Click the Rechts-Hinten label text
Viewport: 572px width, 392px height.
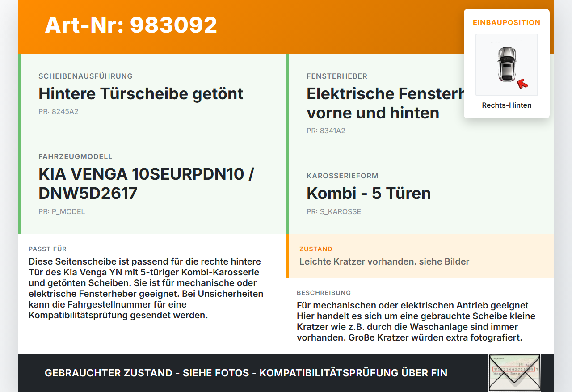click(x=506, y=105)
